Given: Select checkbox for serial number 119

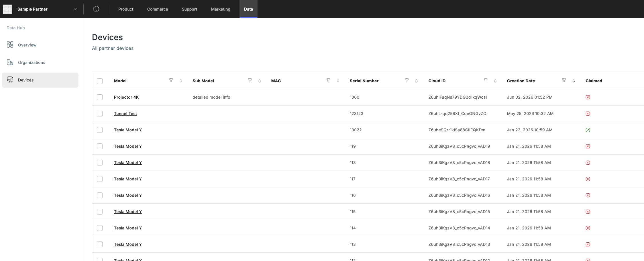Looking at the screenshot, I should coord(100,146).
